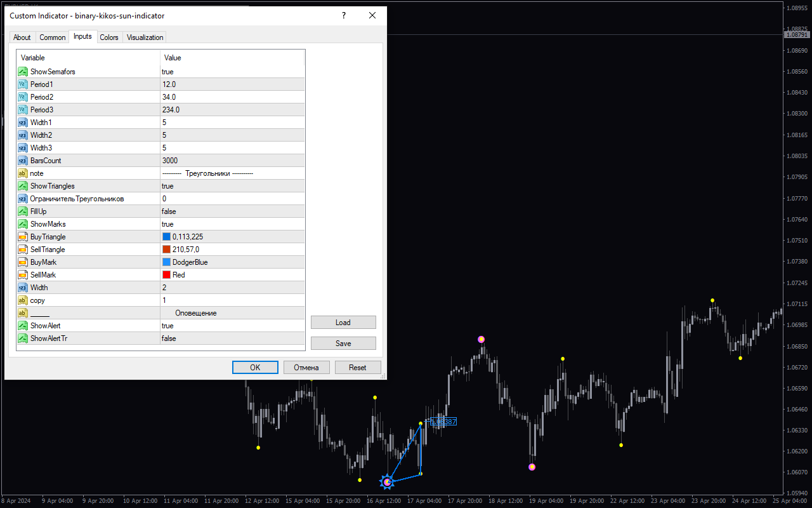Click the ShowMarks boolean icon

[22, 224]
